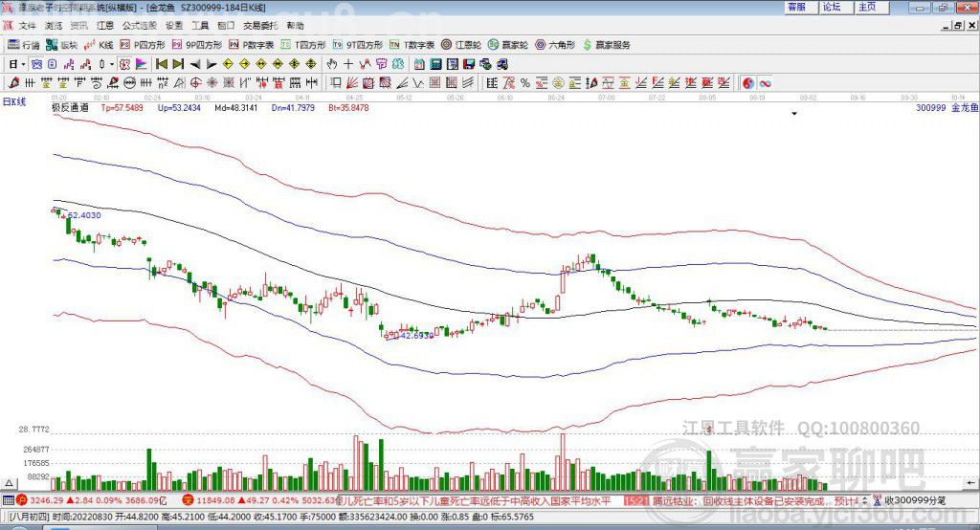Open the calculator icon in toolbar

(x=435, y=64)
